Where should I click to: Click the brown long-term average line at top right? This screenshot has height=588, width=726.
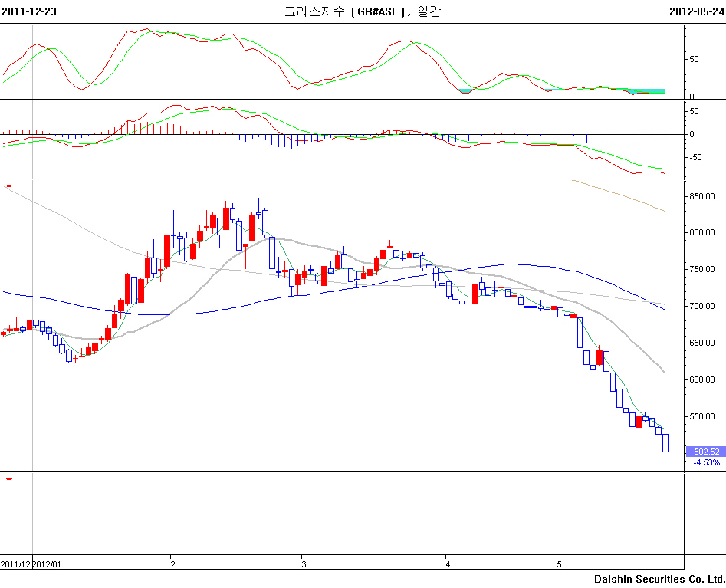point(621,195)
